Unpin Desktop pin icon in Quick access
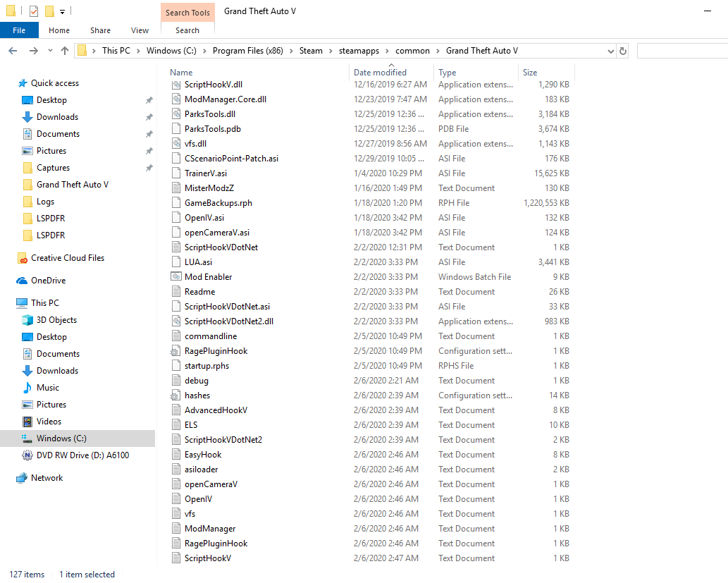Image resolution: width=728 pixels, height=583 pixels. [149, 100]
